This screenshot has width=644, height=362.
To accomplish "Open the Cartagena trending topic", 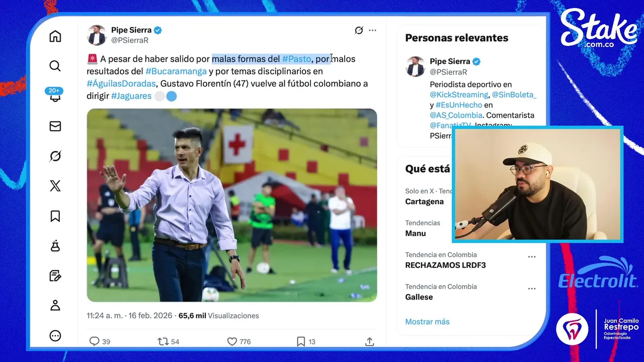I will pos(425,202).
